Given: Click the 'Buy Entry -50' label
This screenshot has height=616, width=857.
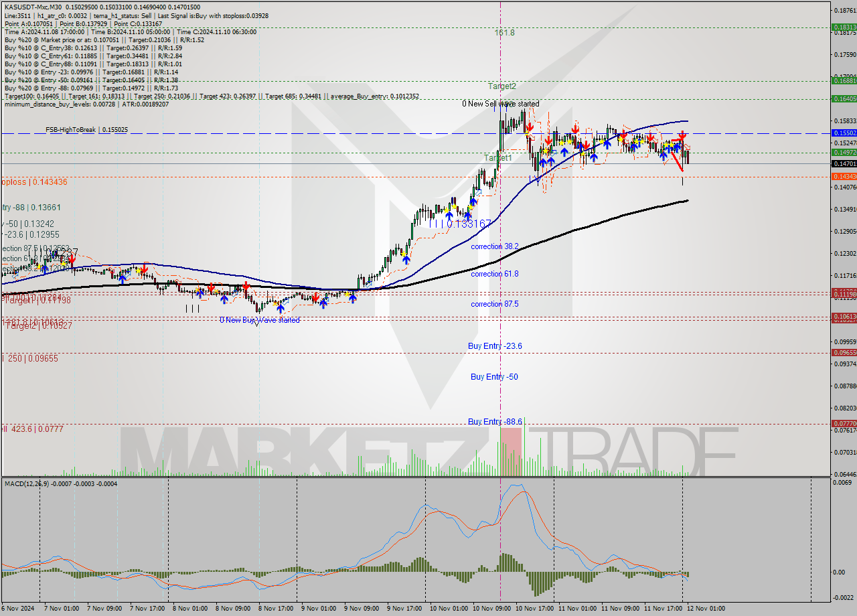Looking at the screenshot, I should (494, 377).
